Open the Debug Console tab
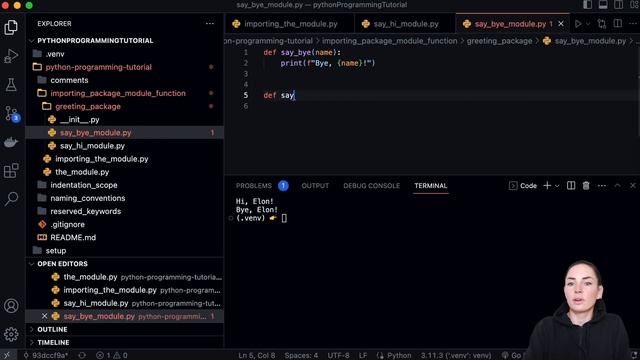The width and height of the screenshot is (640, 360). [371, 186]
